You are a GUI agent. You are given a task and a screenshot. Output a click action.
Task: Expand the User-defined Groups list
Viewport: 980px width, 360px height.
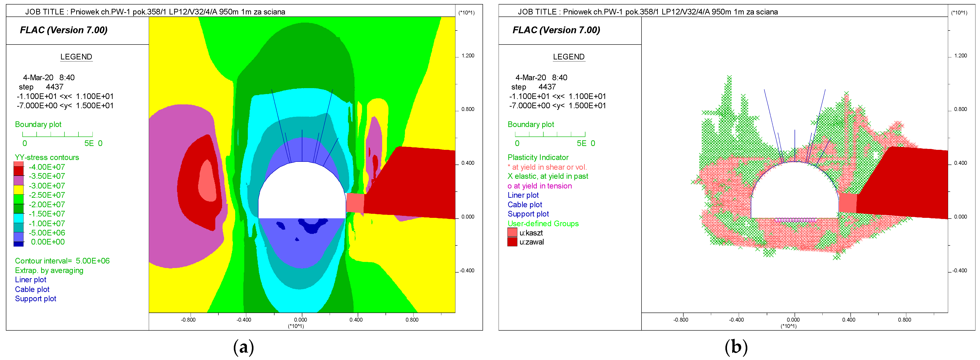[543, 224]
